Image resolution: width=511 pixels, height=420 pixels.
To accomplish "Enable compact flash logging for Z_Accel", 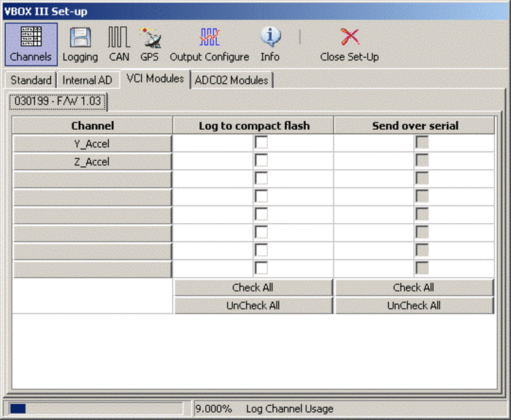I will click(x=261, y=160).
